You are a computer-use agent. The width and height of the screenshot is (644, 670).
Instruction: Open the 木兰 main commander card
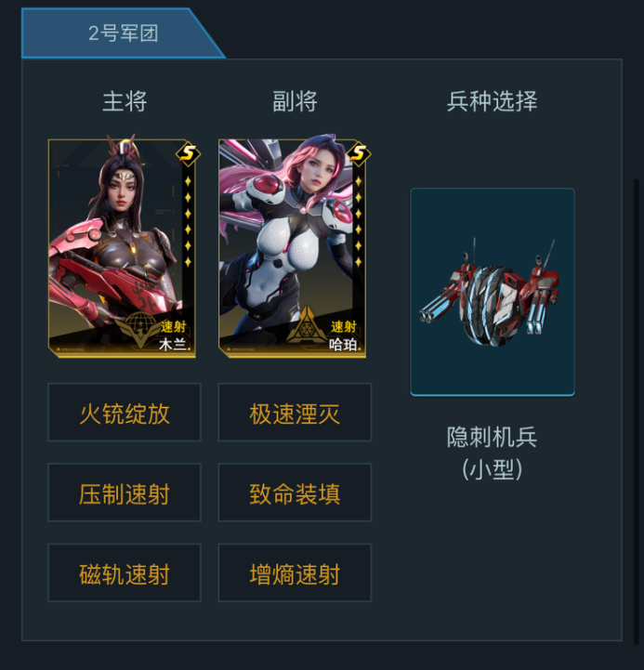122,248
